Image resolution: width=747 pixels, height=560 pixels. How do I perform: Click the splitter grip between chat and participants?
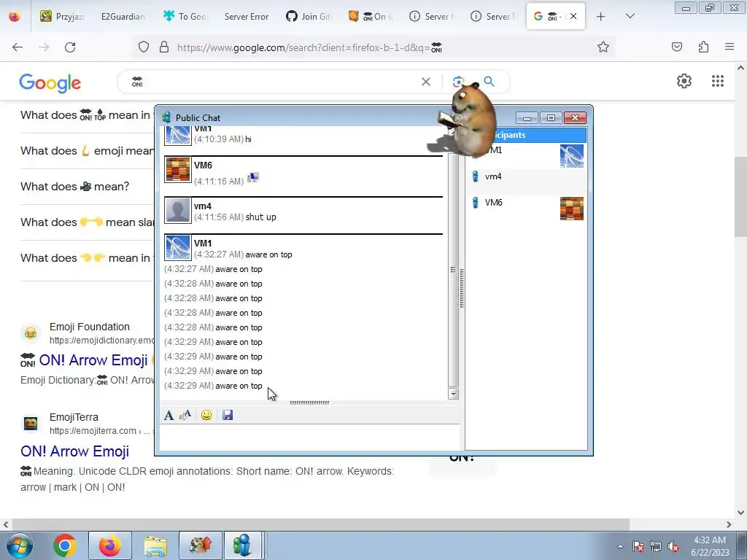(x=462, y=288)
